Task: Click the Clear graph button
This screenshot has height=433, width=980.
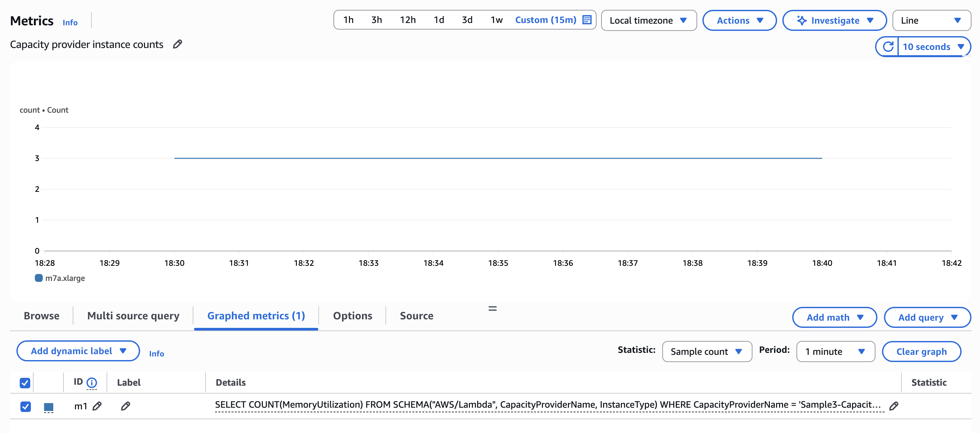Action: point(921,351)
